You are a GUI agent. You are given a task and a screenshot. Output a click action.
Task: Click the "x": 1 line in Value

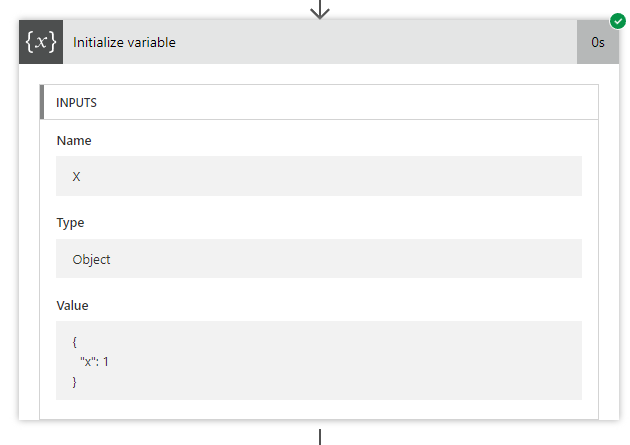coord(94,361)
